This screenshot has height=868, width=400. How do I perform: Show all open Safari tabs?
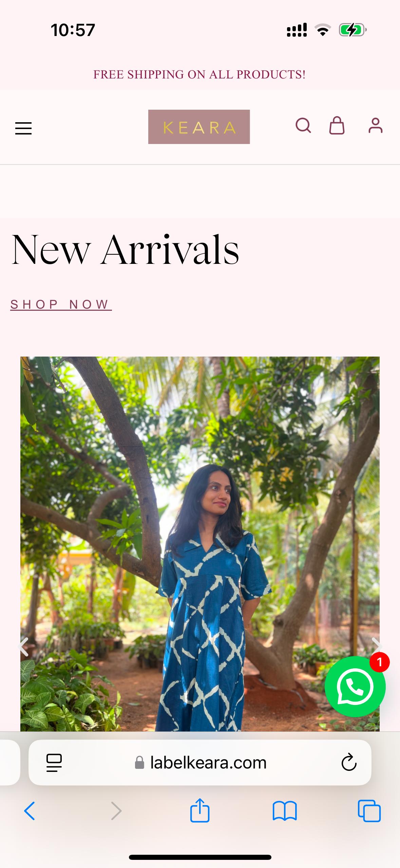[x=369, y=811]
